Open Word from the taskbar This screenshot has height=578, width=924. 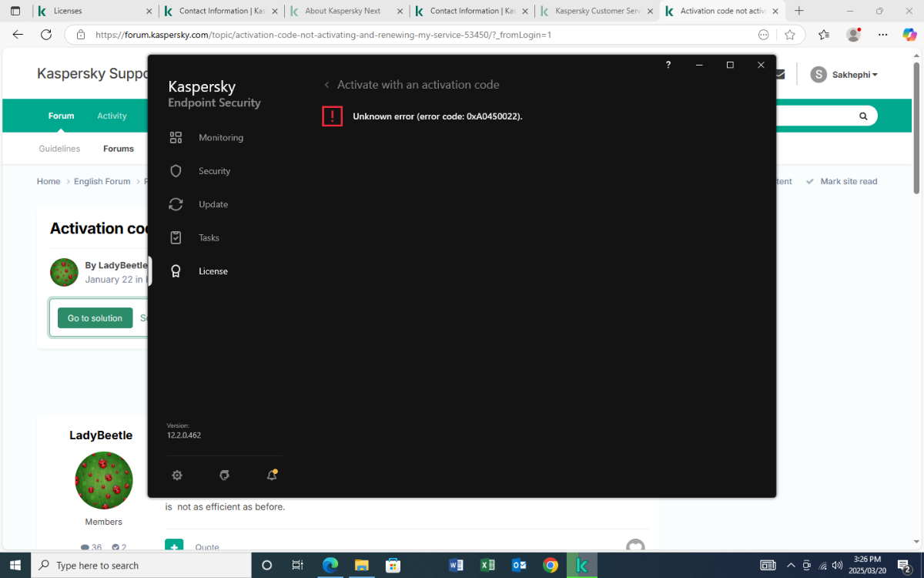tap(456, 565)
